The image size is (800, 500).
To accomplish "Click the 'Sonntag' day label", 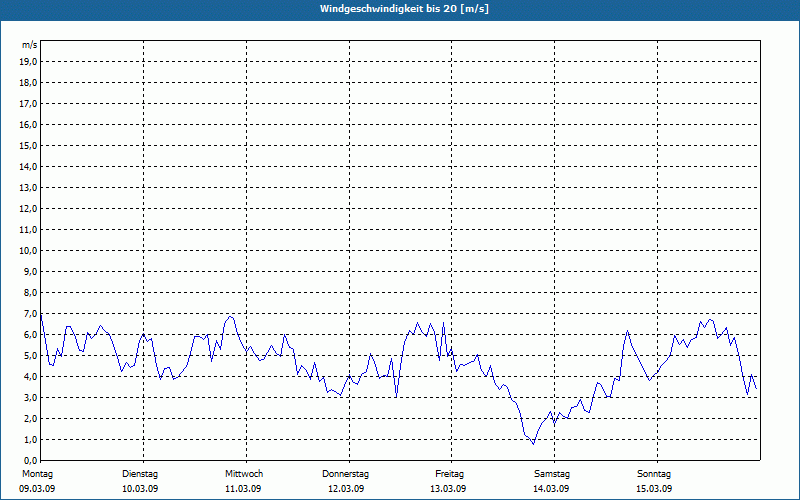I will tap(654, 474).
